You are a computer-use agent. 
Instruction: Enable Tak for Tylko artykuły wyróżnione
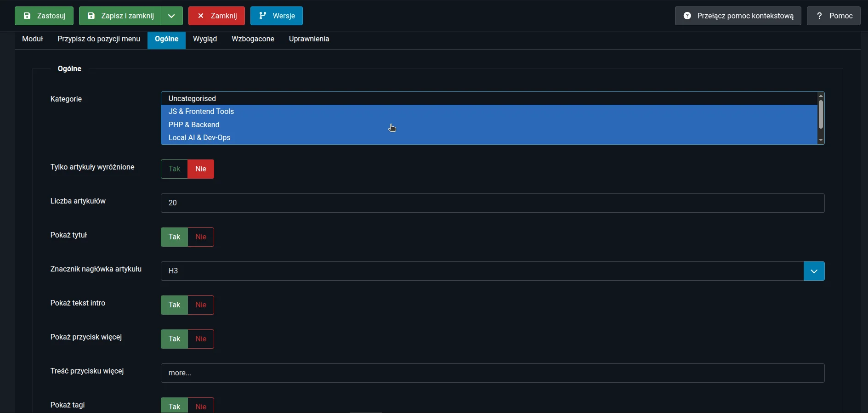[174, 169]
